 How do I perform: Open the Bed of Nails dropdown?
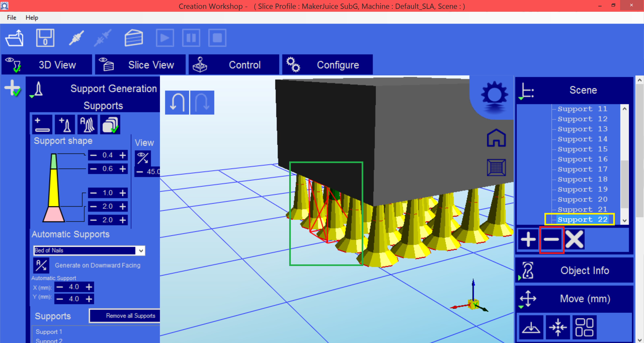[x=141, y=251]
